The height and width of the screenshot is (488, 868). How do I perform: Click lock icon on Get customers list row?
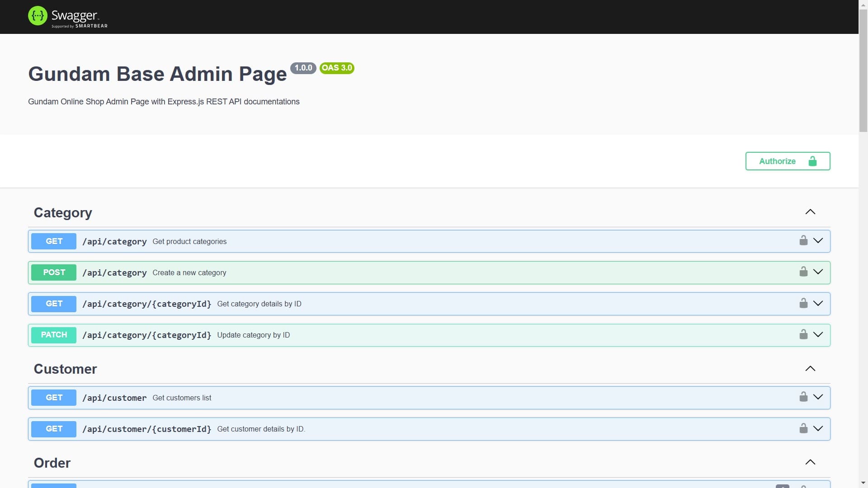tap(803, 397)
